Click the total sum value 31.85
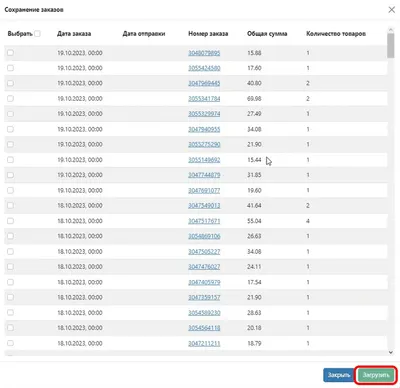Image resolution: width=400 pixels, height=388 pixels. tap(254, 175)
